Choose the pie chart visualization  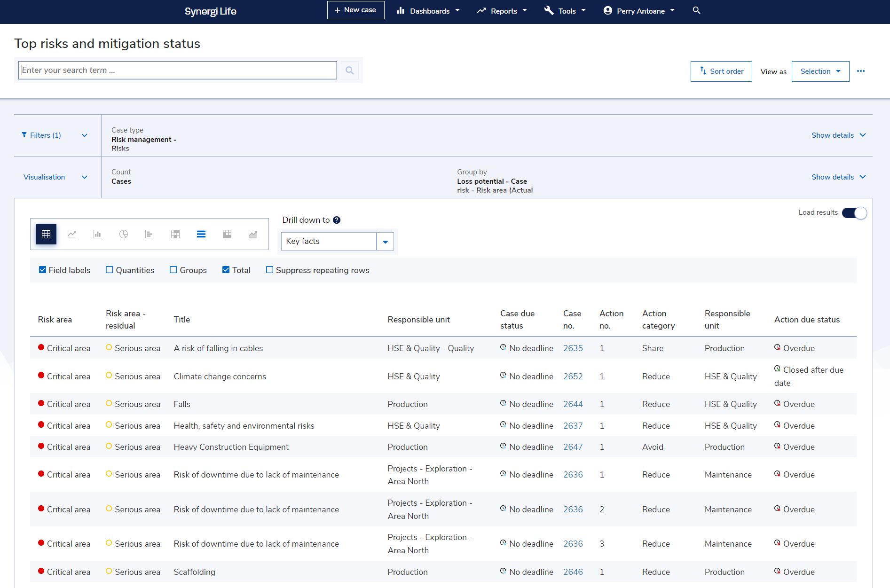click(x=124, y=234)
